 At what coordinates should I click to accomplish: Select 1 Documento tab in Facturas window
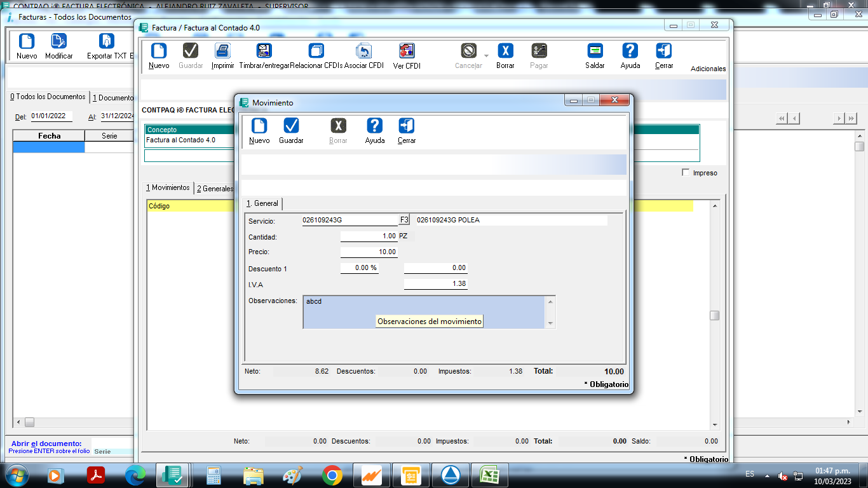tap(113, 98)
